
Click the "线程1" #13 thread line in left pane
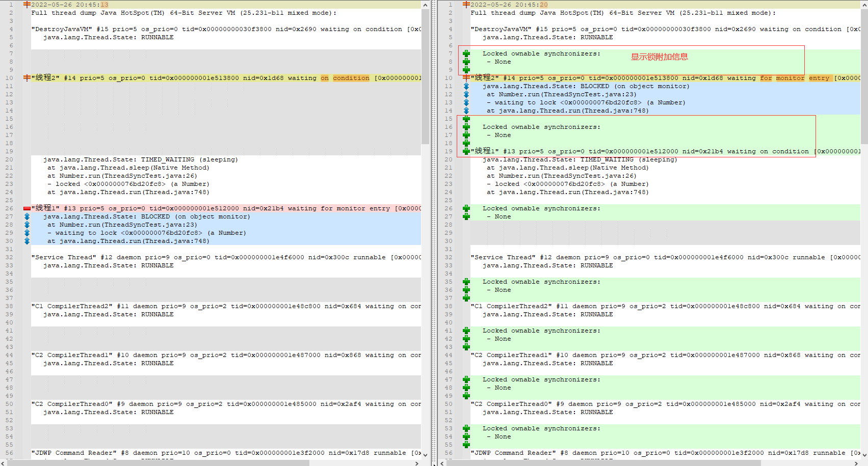click(x=226, y=208)
